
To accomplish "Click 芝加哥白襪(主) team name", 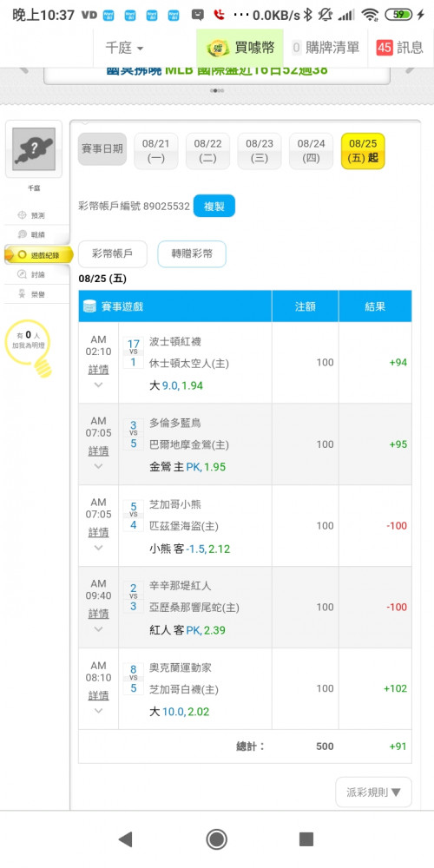I will pos(184,689).
